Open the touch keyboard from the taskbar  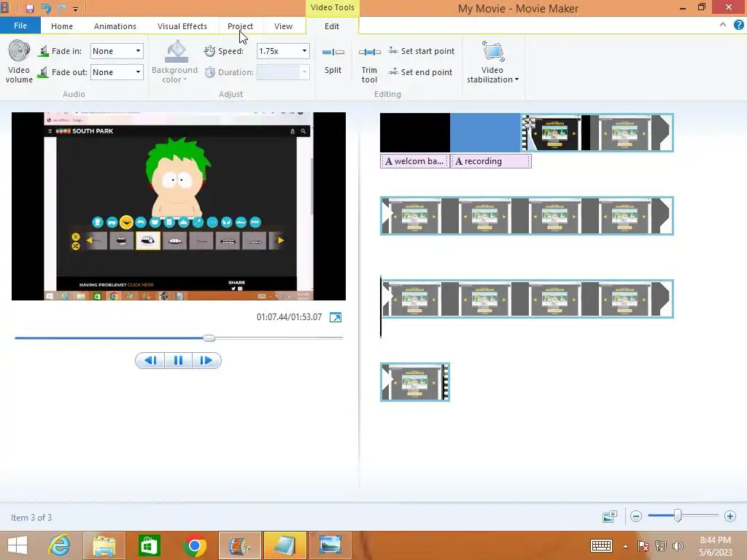(x=601, y=545)
